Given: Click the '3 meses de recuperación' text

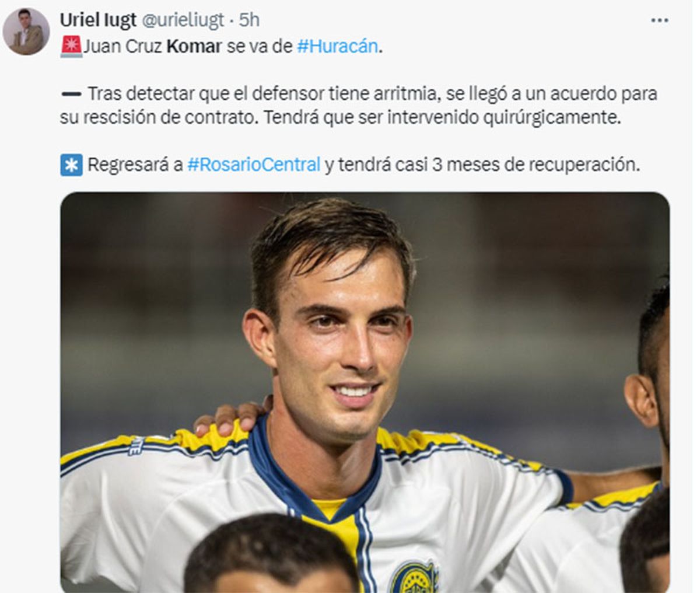Looking at the screenshot, I should click(x=535, y=165).
